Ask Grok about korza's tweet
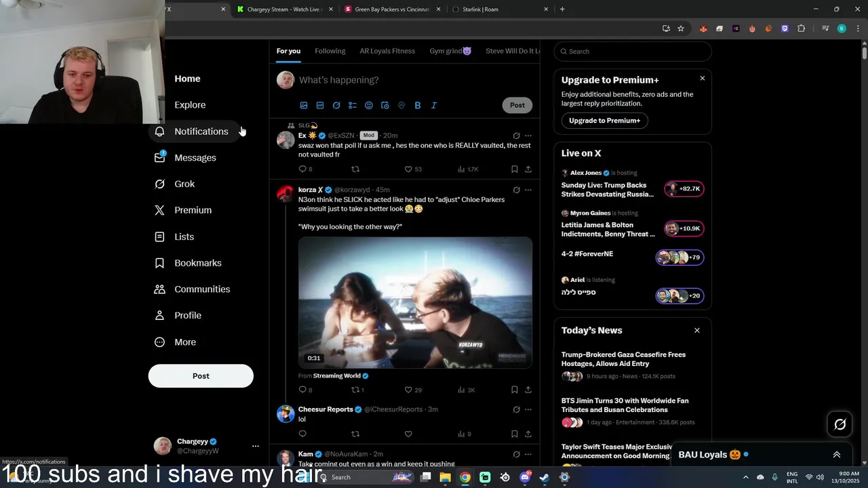Viewport: 868px width, 488px height. click(516, 190)
